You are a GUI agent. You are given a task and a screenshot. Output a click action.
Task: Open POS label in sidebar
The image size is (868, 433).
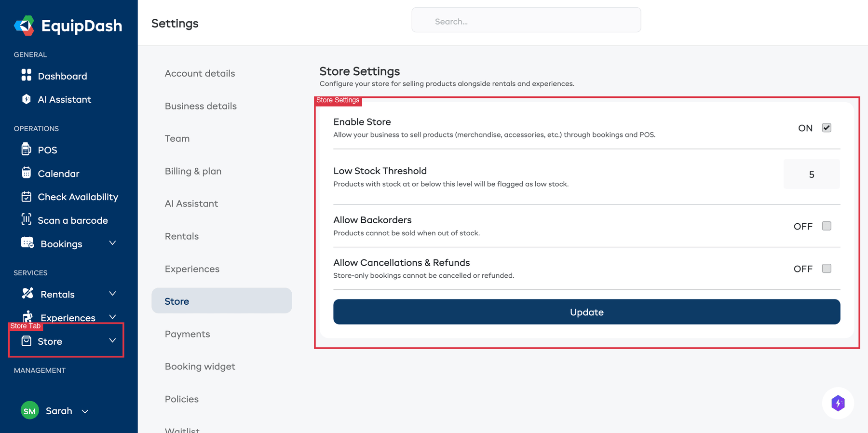coord(47,150)
